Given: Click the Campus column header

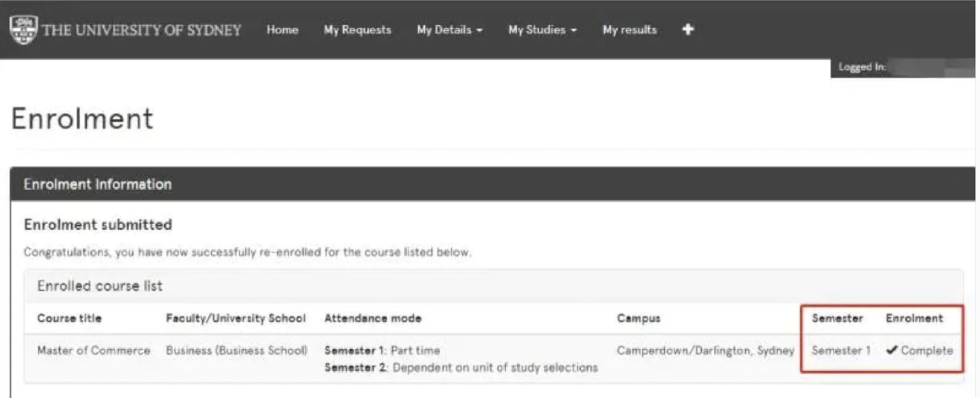Looking at the screenshot, I should click(638, 319).
